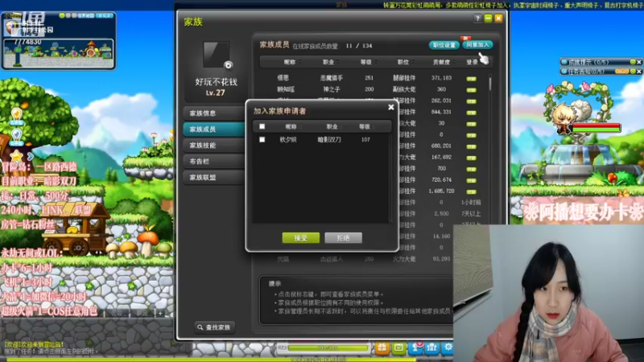The width and height of the screenshot is (644, 362).
Task: Sort applicants by 职业 column
Action: [x=332, y=127]
